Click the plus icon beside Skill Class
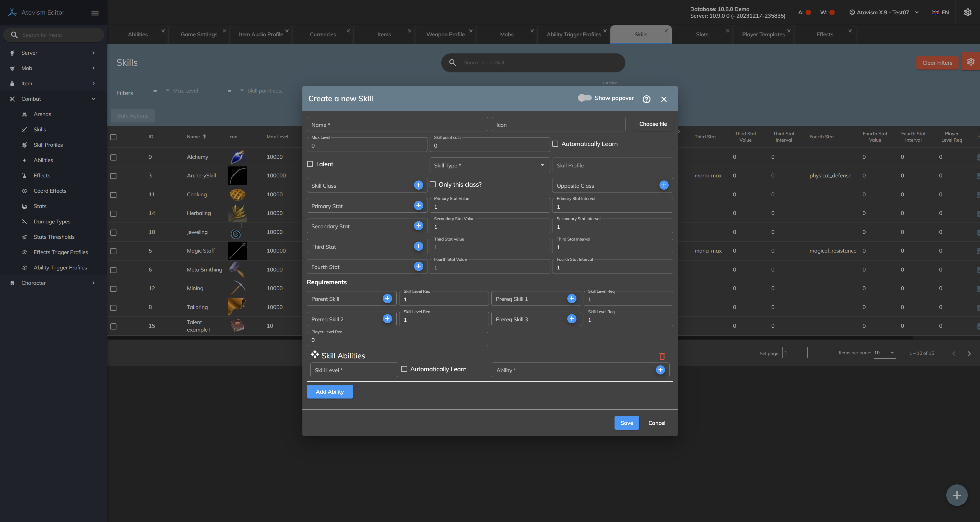Image resolution: width=980 pixels, height=522 pixels. 418,185
